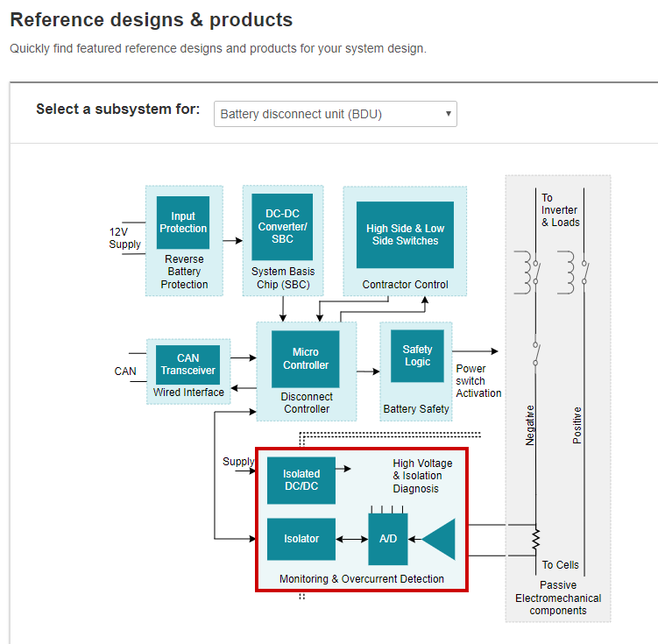Screen dimensions: 658x644
Task: Click the A/D converter block
Action: click(388, 539)
